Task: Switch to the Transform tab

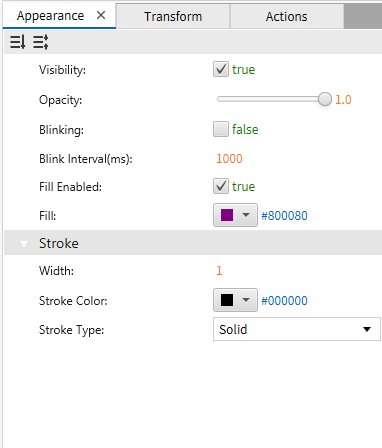Action: (x=173, y=16)
